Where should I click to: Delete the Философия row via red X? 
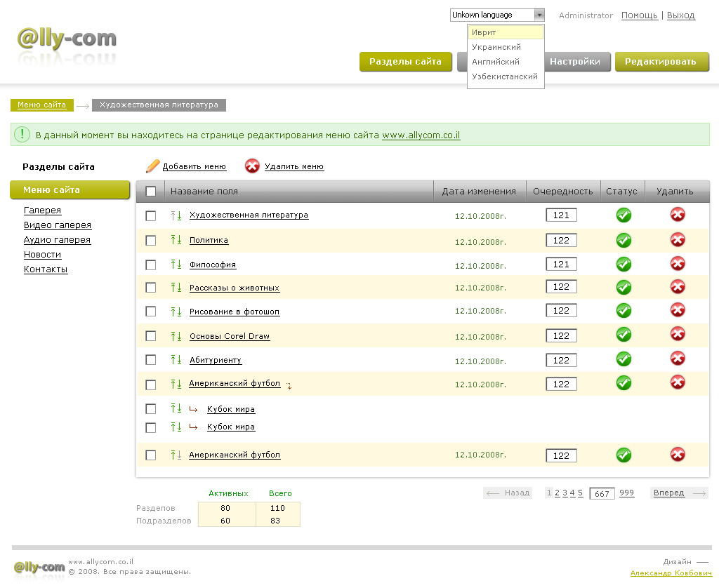click(678, 264)
